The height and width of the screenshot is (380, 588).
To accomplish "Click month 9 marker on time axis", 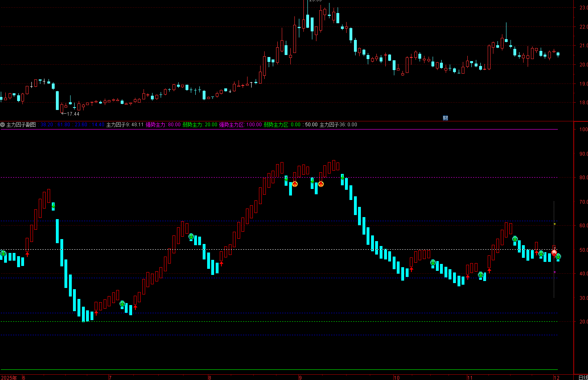I will pos(300,378).
